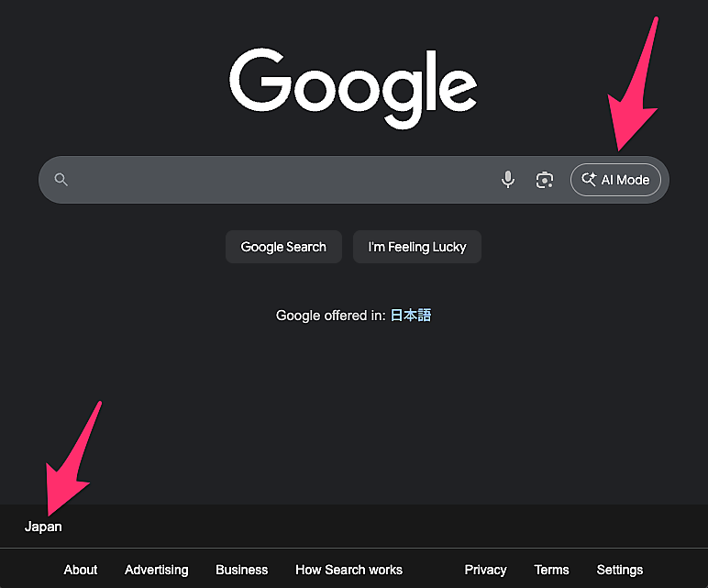Image resolution: width=708 pixels, height=588 pixels.
Task: Open the Privacy footer link
Action: [x=485, y=570]
